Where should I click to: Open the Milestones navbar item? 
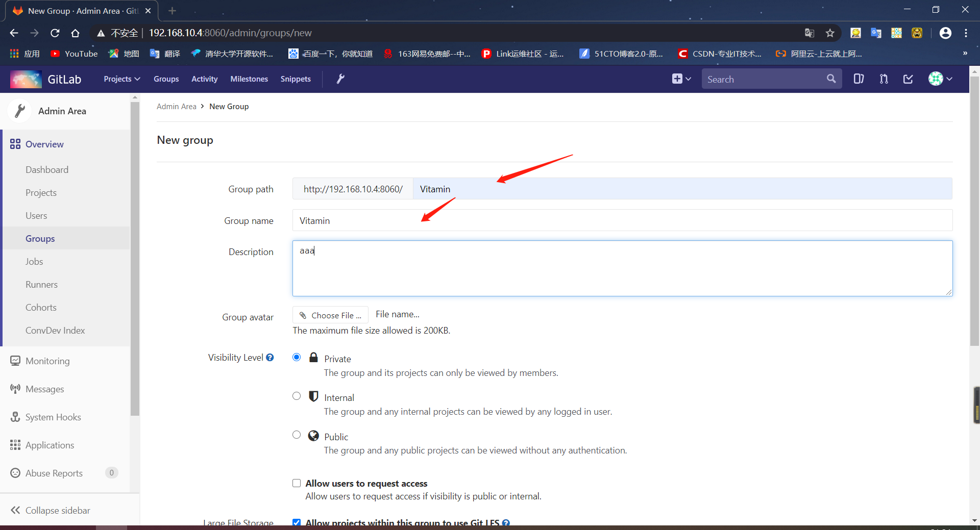click(x=249, y=79)
